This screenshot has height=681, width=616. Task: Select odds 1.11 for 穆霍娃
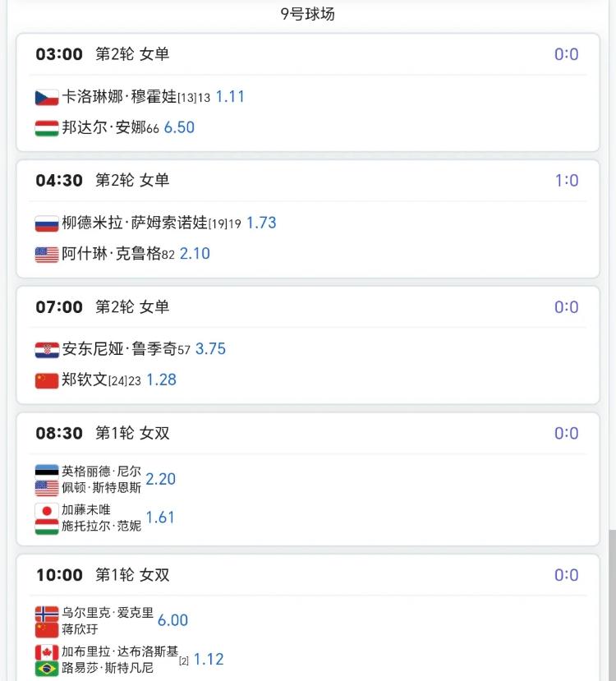tap(230, 96)
